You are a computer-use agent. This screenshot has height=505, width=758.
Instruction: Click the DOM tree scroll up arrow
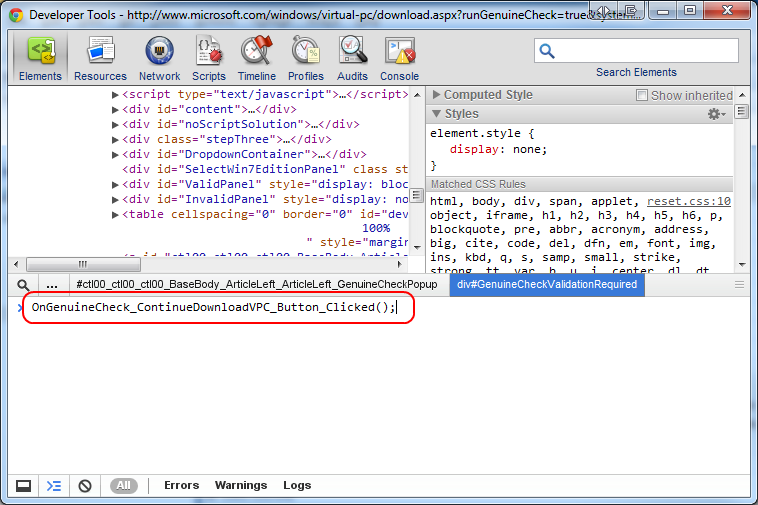(417, 95)
